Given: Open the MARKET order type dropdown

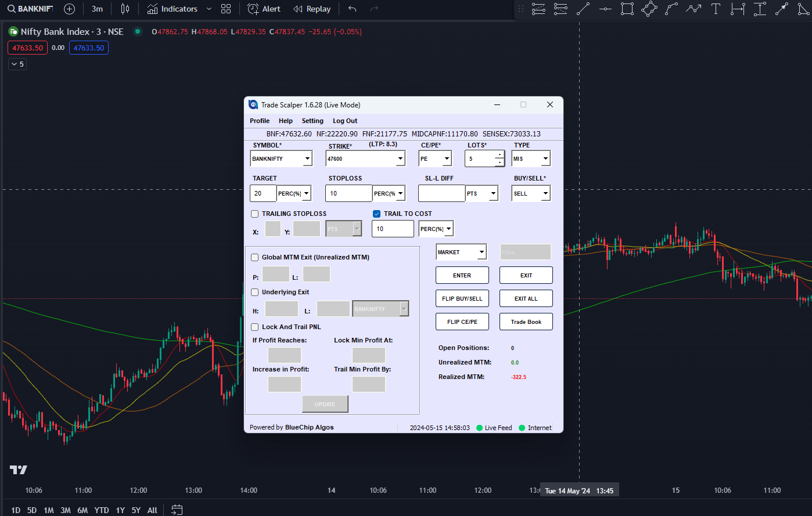Looking at the screenshot, I should (461, 252).
